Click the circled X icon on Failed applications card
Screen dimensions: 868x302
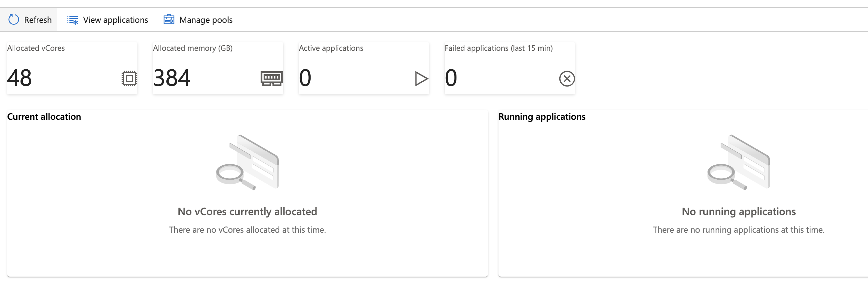567,79
